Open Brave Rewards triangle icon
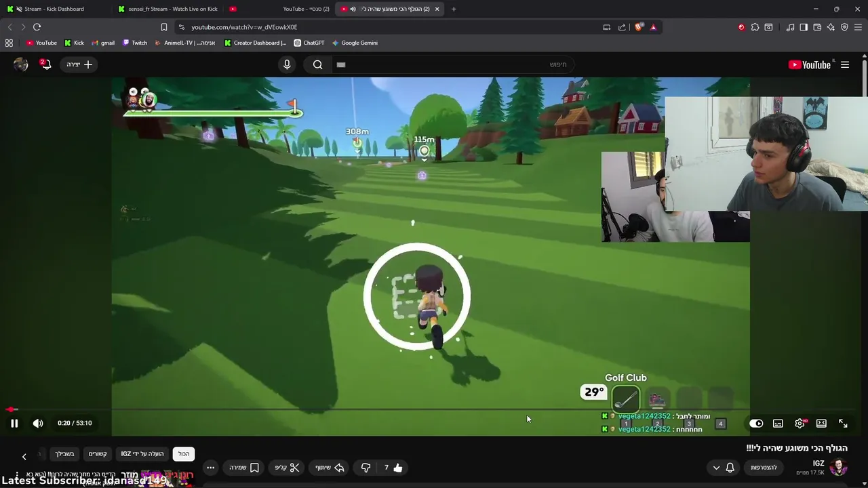This screenshot has width=868, height=488. coord(653,27)
